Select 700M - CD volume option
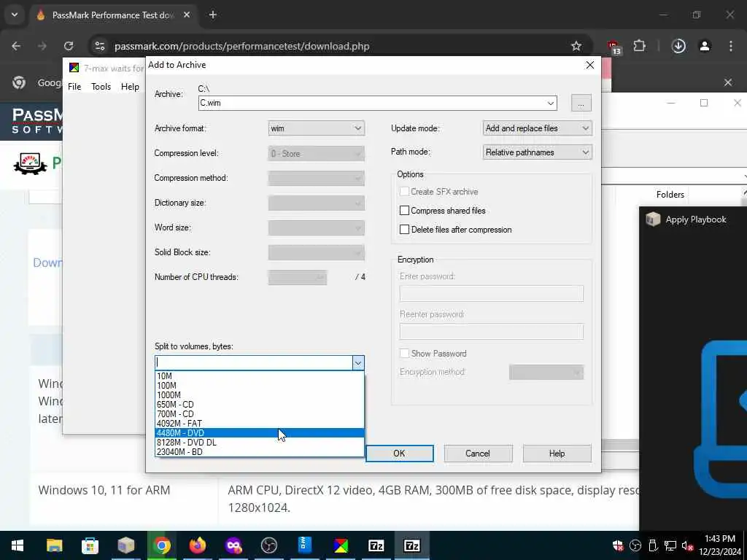 (x=260, y=414)
